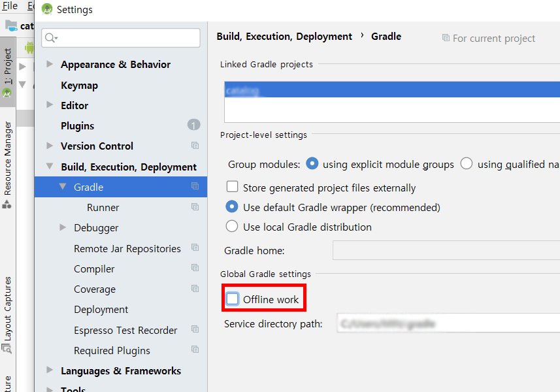Click project-level icon beside Runner

tap(195, 206)
